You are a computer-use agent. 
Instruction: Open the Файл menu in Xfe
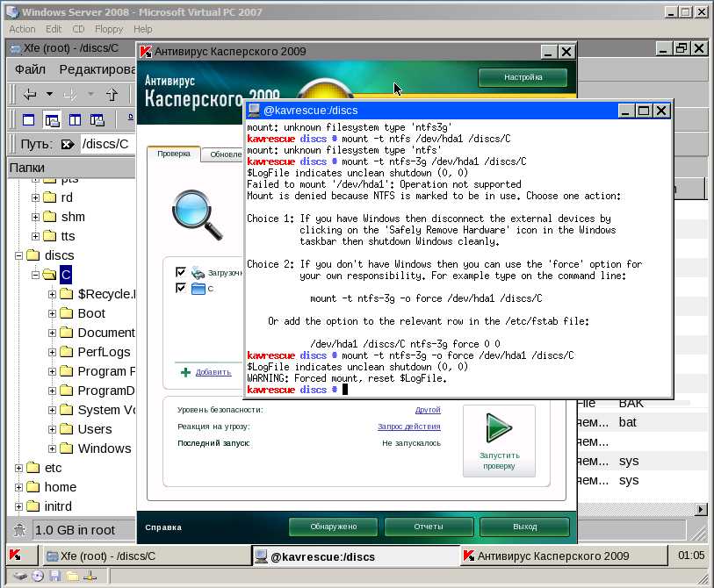30,69
